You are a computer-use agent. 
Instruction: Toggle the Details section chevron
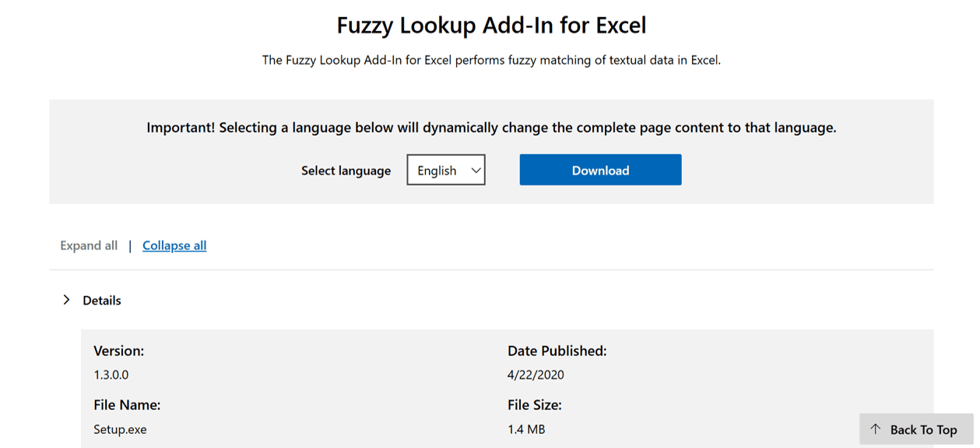pyautogui.click(x=66, y=300)
